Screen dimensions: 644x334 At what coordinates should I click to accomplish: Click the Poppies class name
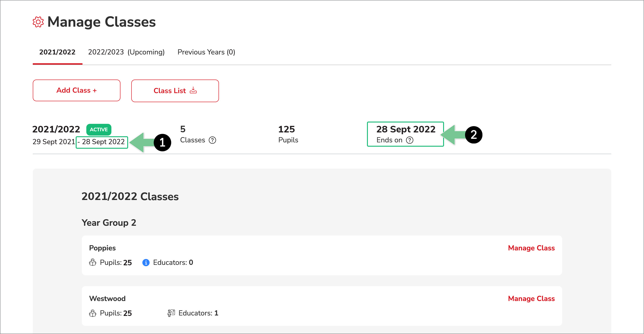point(102,248)
